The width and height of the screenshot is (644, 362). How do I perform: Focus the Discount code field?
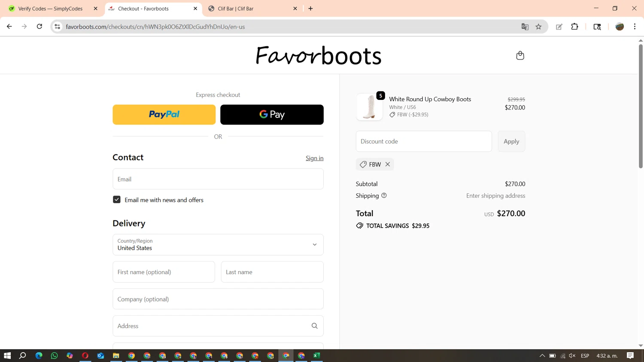pos(424,141)
